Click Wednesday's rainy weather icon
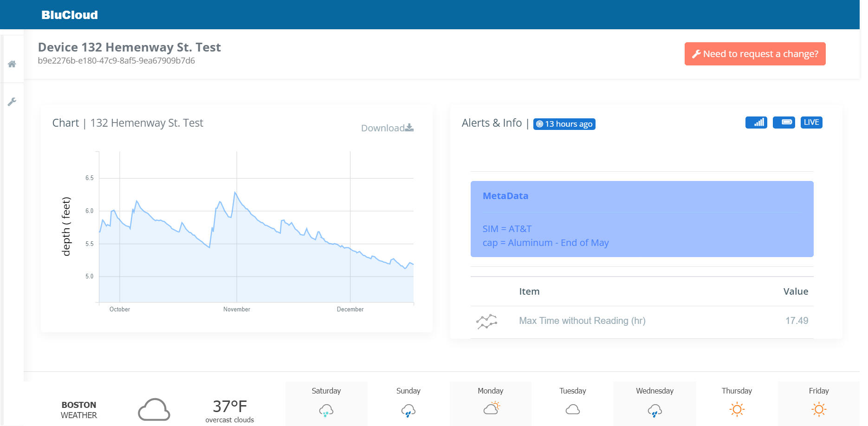 point(654,410)
